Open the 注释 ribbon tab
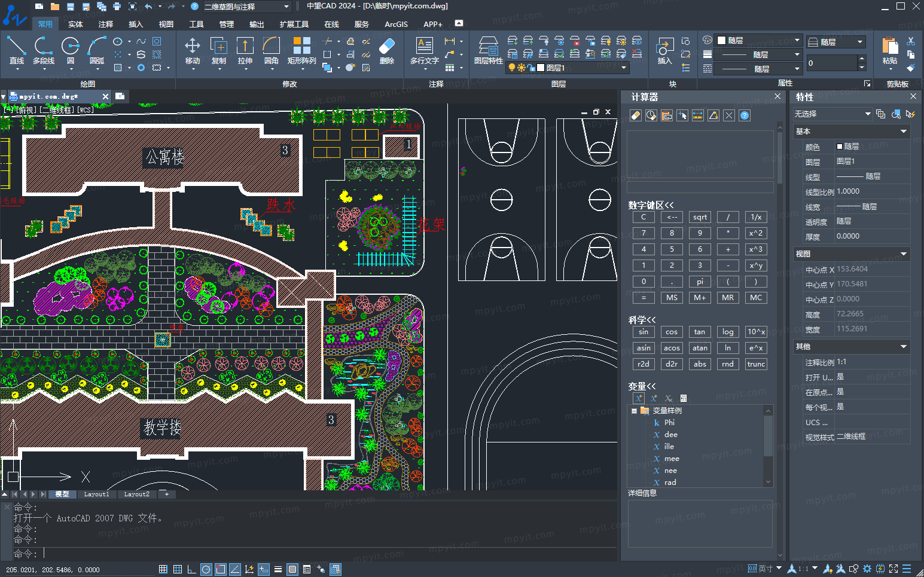This screenshot has width=924, height=577. 106,25
